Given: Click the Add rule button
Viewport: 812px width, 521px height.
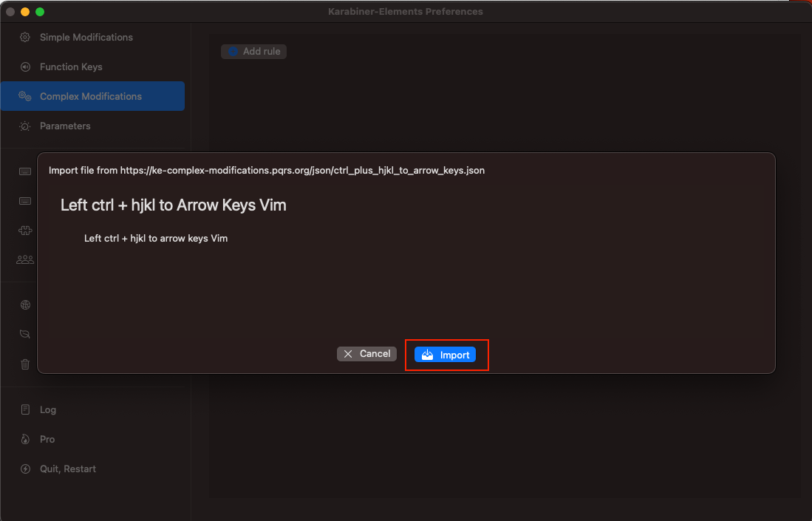Looking at the screenshot, I should [x=253, y=51].
